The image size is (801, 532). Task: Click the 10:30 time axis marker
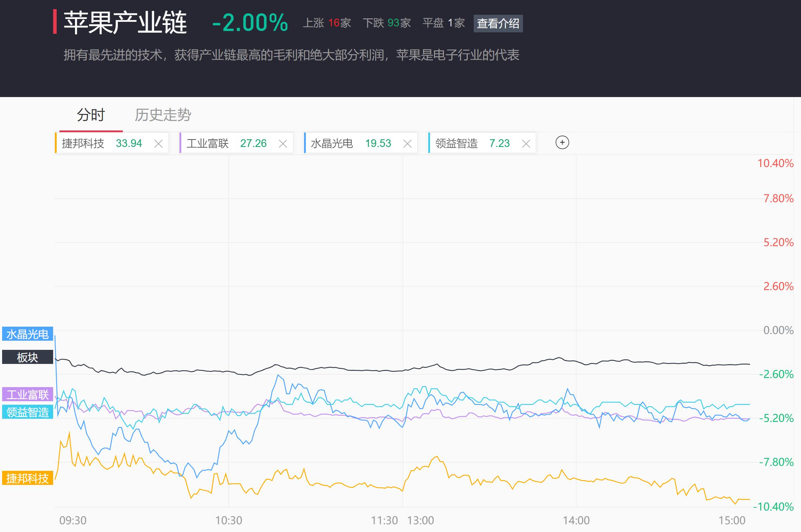click(x=229, y=520)
